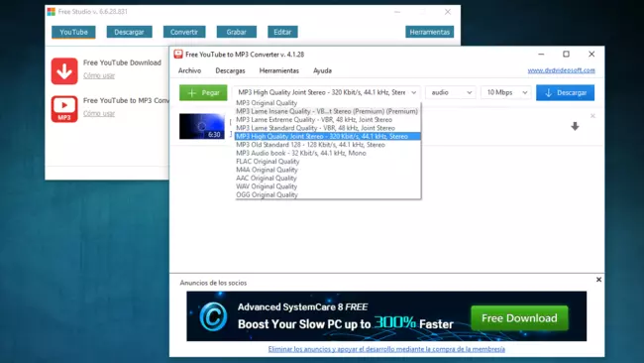This screenshot has height=363, width=644.
Task: Click the video thumbnail showing 6:30
Action: coord(202,126)
